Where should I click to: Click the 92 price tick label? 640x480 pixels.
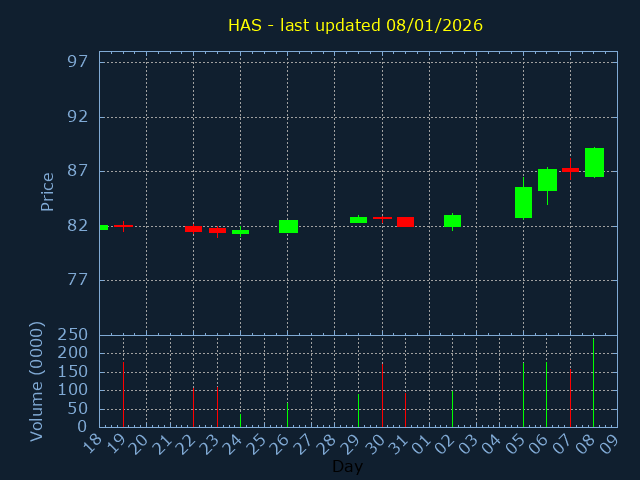[78, 117]
